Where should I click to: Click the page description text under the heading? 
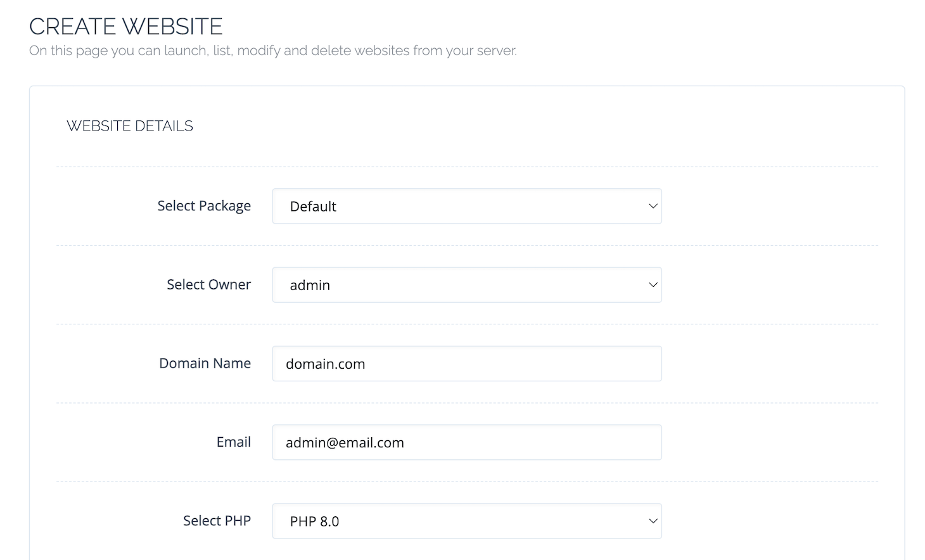[272, 50]
